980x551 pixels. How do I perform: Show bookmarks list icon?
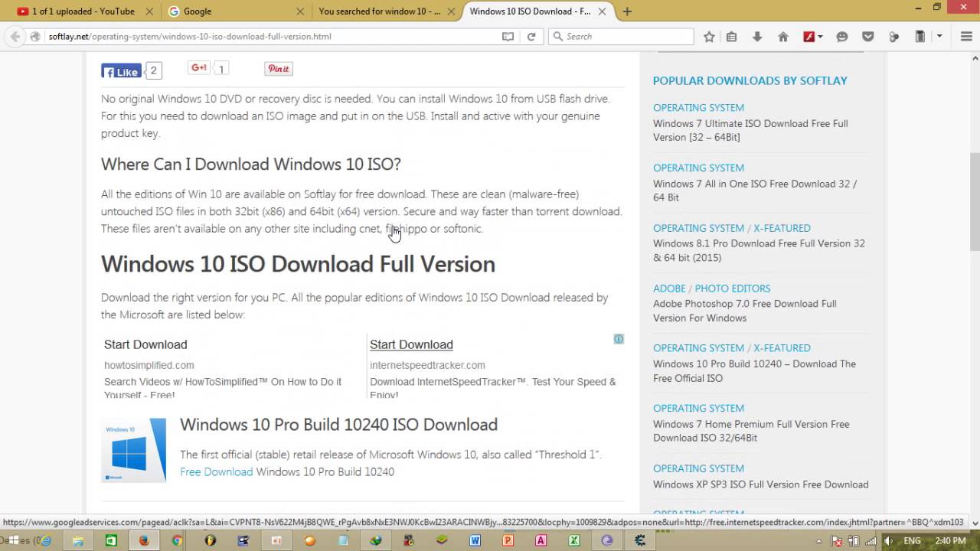[732, 36]
